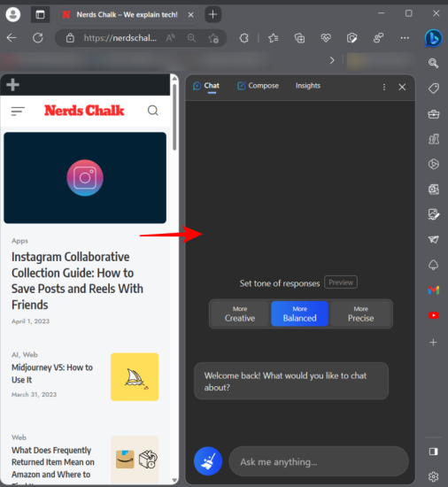
Task: Close the Nerds Chalk tab
Action: click(191, 14)
